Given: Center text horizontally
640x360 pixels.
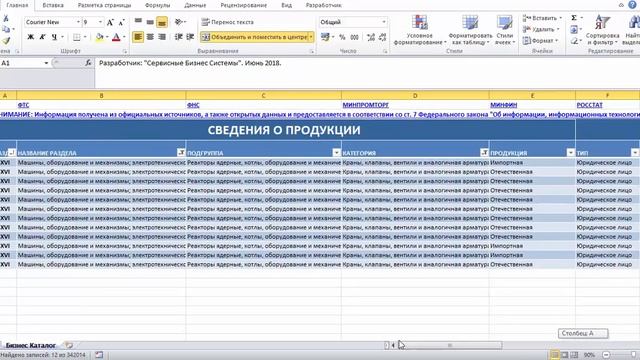Looking at the screenshot, I should tap(150, 37).
